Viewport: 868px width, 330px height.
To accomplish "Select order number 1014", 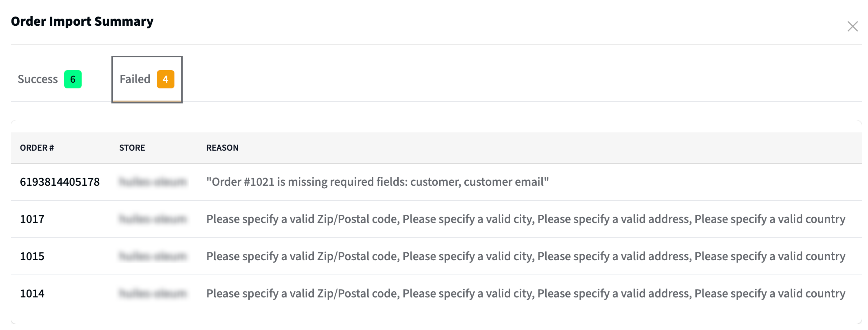I will [32, 294].
